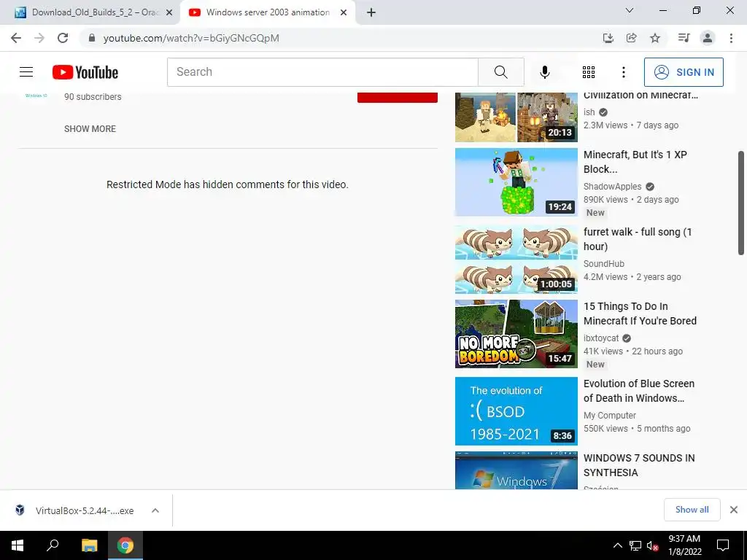Open Chrome's three-dot menu
747x560 pixels.
point(731,38)
